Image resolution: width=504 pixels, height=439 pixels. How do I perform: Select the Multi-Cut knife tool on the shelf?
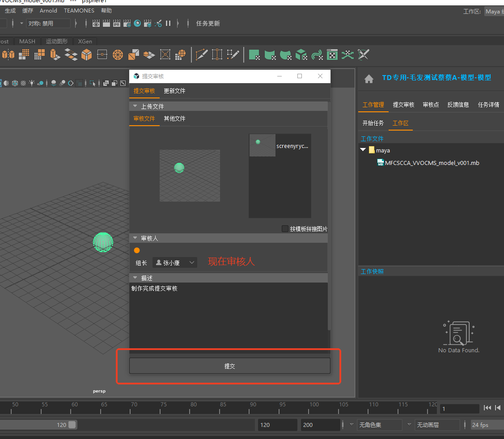[202, 55]
